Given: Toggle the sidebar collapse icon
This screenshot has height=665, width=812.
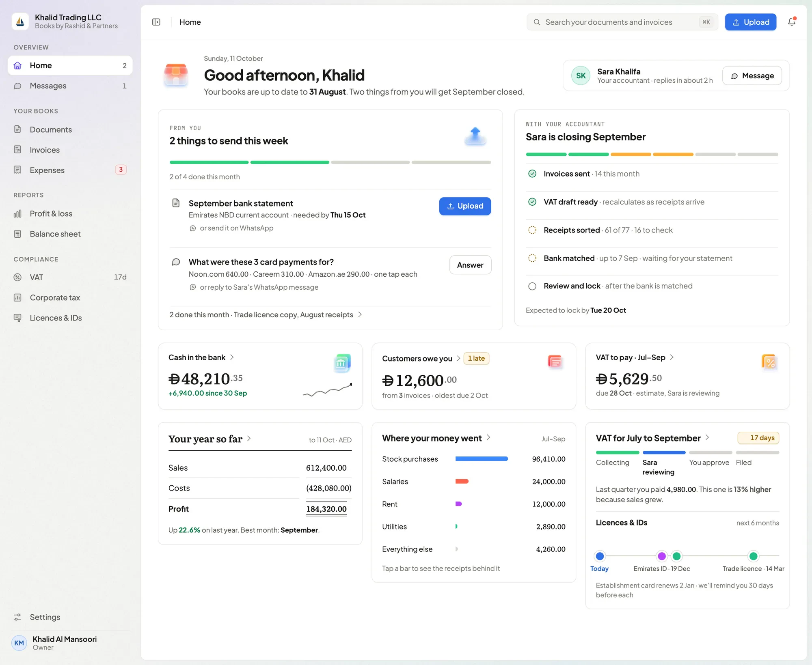Looking at the screenshot, I should click(156, 22).
